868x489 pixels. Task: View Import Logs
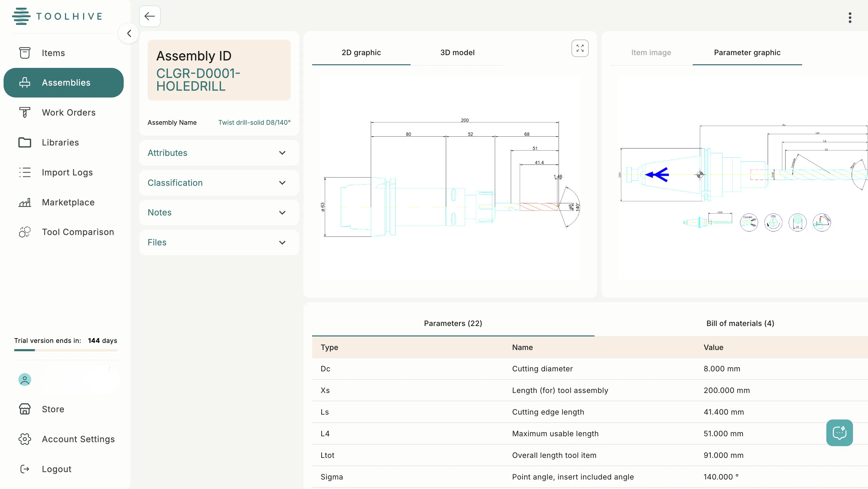(63, 172)
